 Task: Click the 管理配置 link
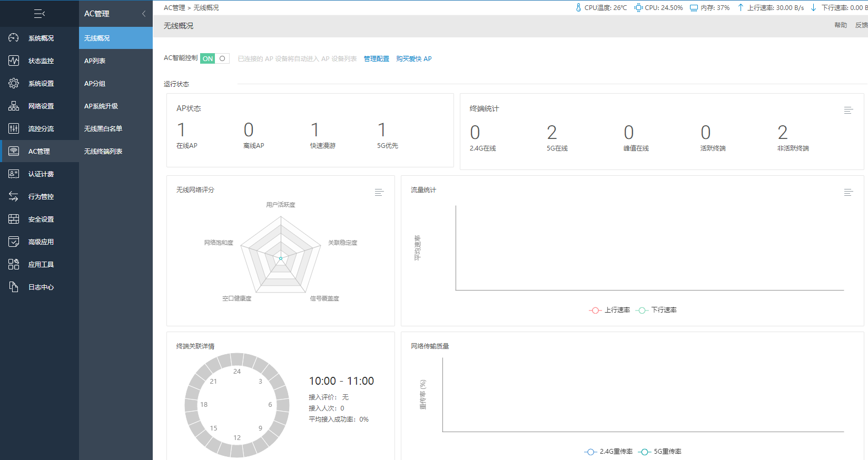(377, 59)
